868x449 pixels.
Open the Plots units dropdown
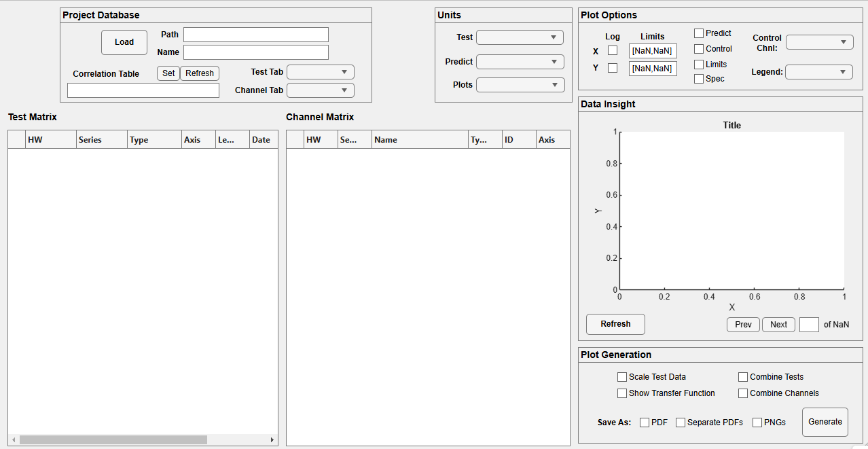[519, 84]
